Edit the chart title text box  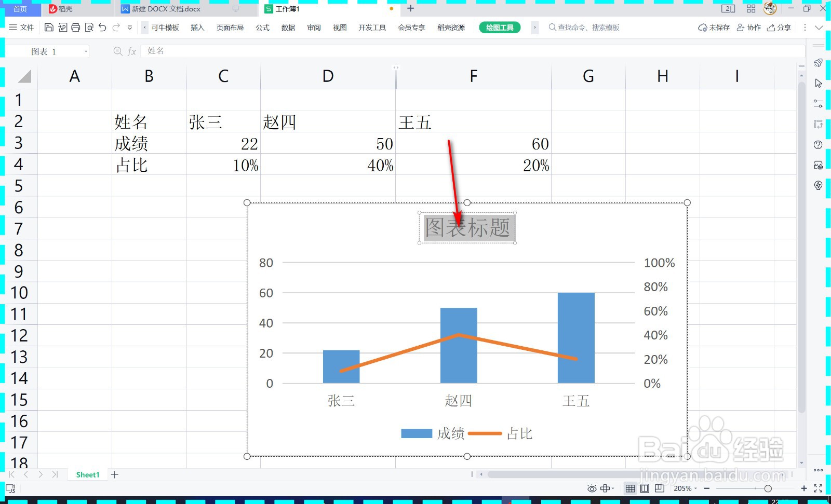click(x=466, y=227)
